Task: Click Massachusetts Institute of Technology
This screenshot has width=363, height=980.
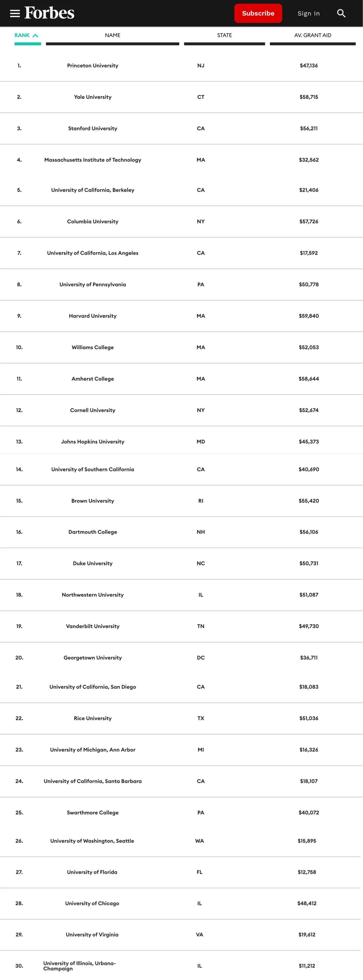Action: 92,160
